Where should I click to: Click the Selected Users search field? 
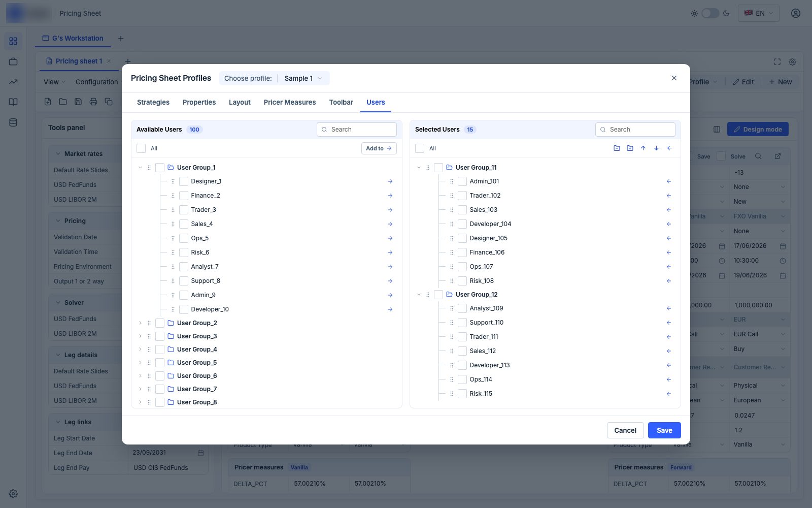(x=635, y=130)
